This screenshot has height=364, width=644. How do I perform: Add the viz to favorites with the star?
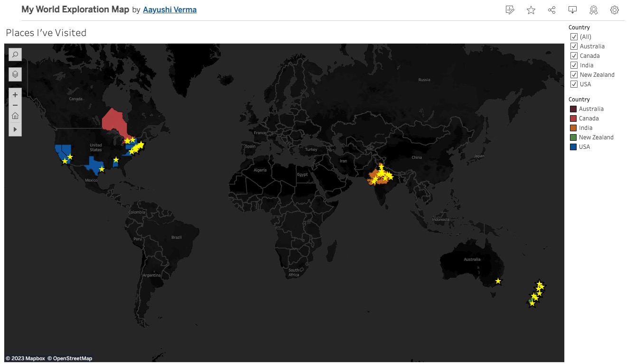tap(531, 9)
